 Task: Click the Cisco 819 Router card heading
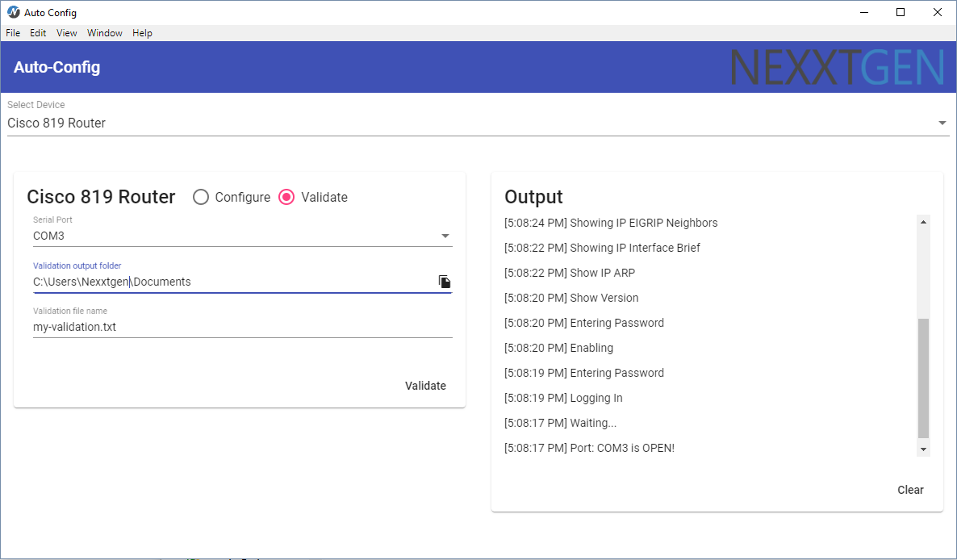[102, 196]
